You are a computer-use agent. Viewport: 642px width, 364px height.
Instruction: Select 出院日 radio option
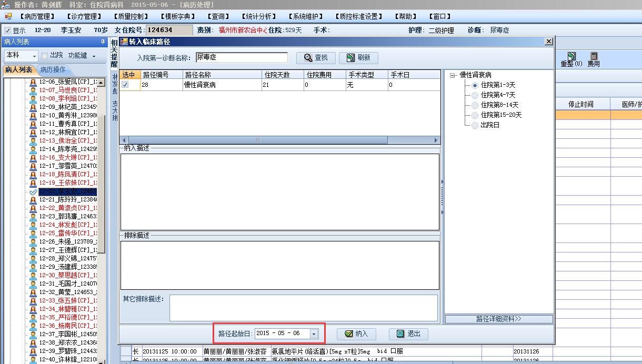click(x=475, y=125)
